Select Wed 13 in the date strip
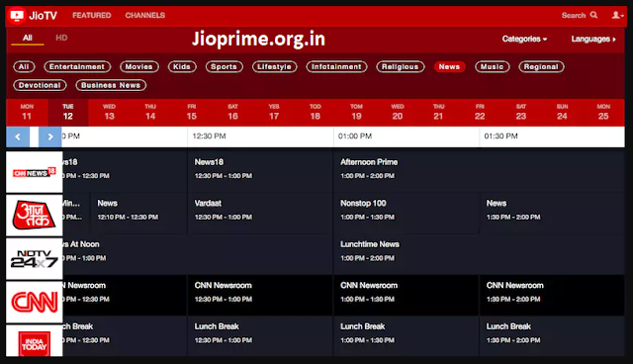Viewport: 633px width, 364px height. coord(109,112)
